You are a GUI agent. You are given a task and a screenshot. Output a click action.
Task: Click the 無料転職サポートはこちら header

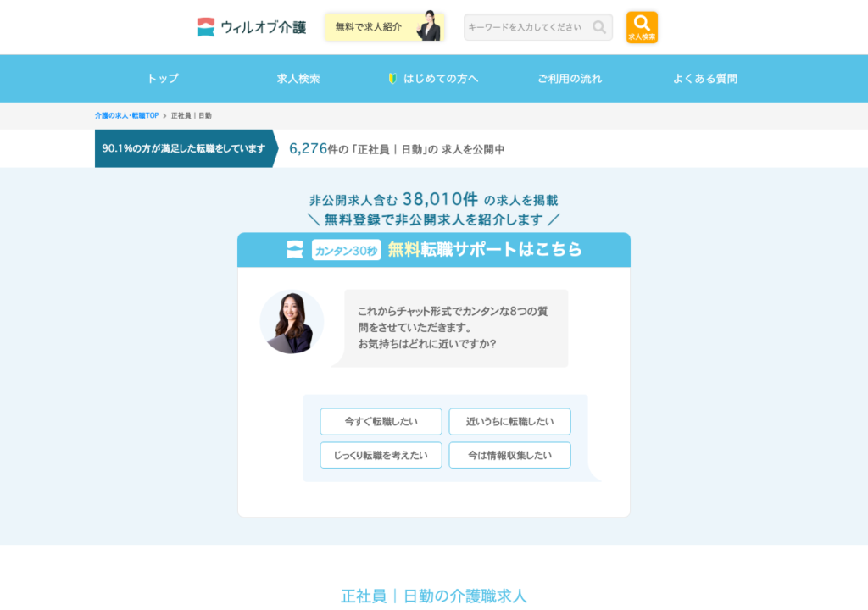[x=485, y=249]
